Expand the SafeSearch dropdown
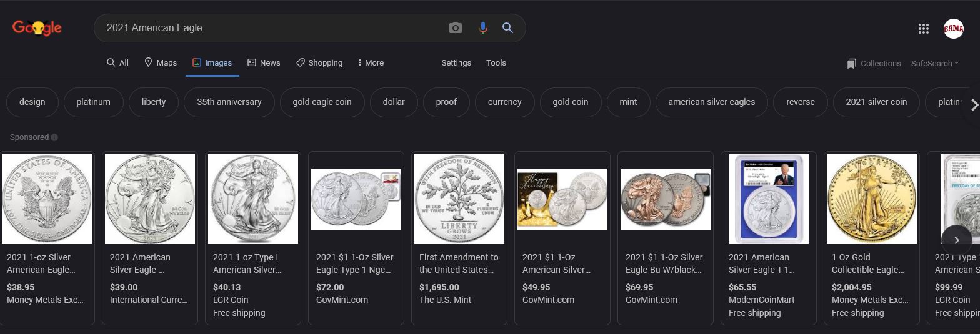Viewport: 980px width, 334px height. [934, 64]
